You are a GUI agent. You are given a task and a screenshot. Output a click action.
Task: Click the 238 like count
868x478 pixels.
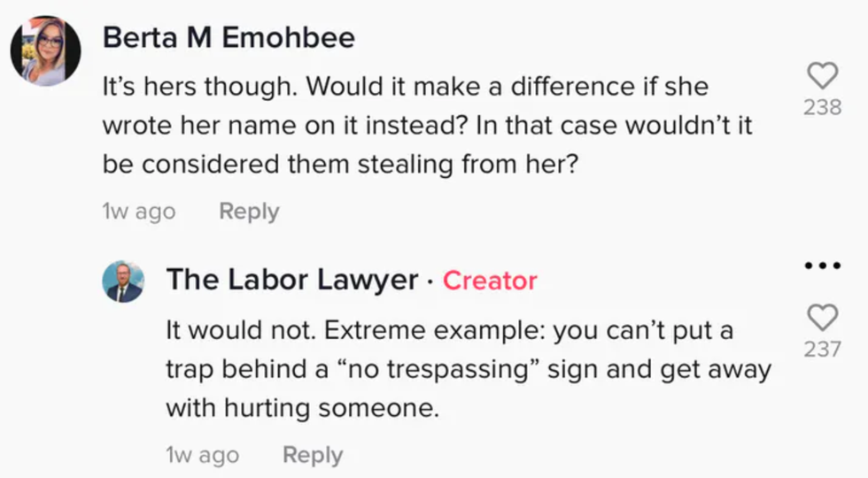point(824,108)
